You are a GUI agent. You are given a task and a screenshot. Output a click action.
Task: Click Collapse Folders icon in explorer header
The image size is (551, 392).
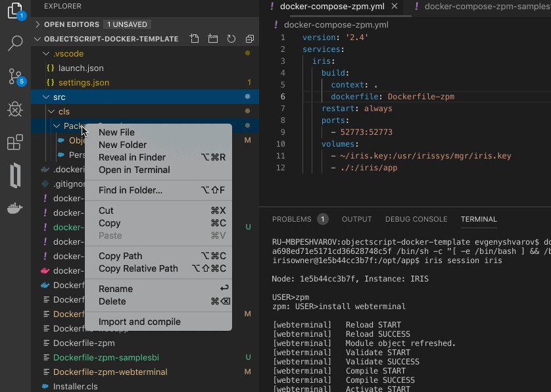pos(249,39)
